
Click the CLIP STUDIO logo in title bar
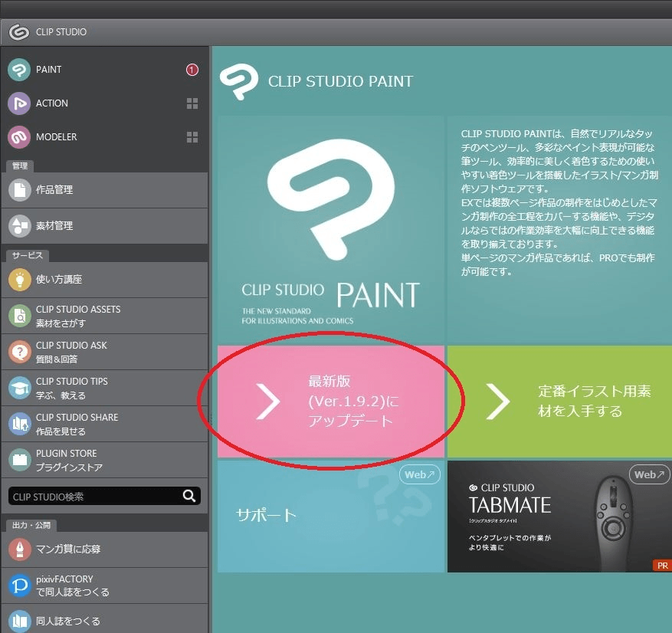pos(19,32)
